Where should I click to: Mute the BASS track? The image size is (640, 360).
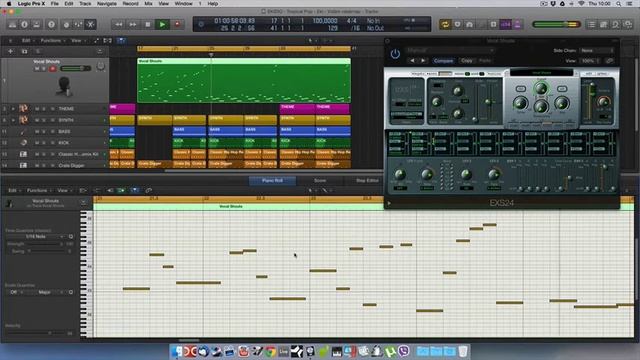click(x=37, y=131)
